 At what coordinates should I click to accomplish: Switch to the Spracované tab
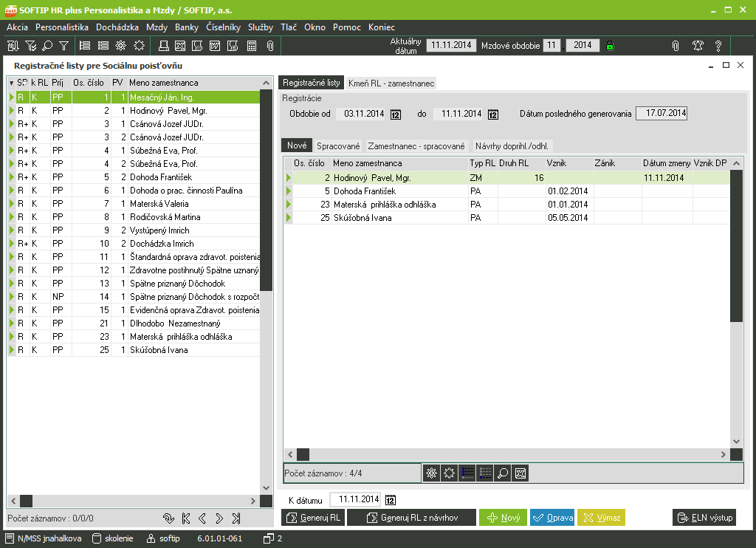(338, 146)
